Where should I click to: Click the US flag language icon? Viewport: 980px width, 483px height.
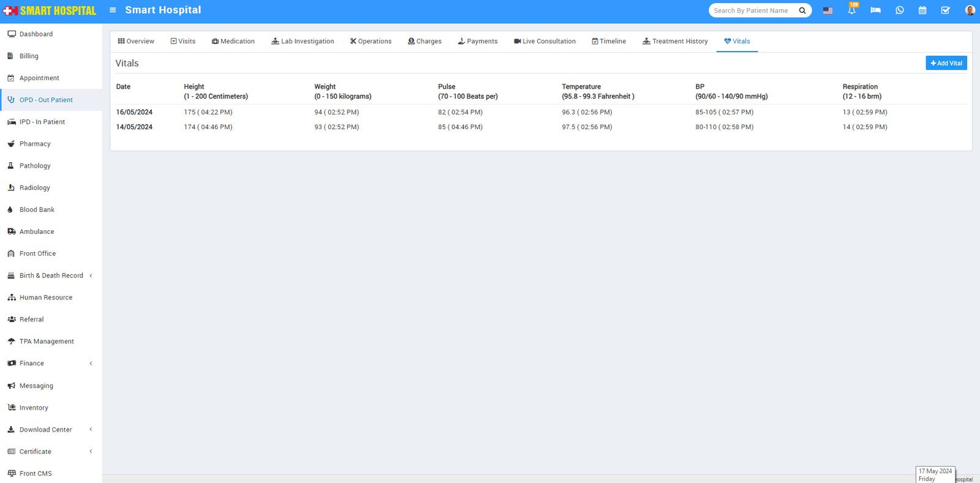tap(827, 10)
